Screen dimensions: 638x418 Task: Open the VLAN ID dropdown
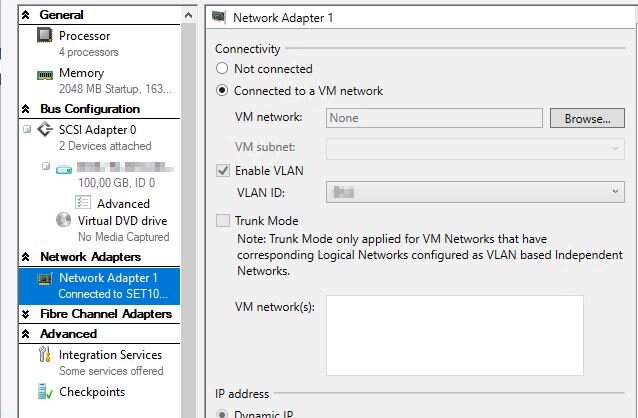[x=475, y=192]
